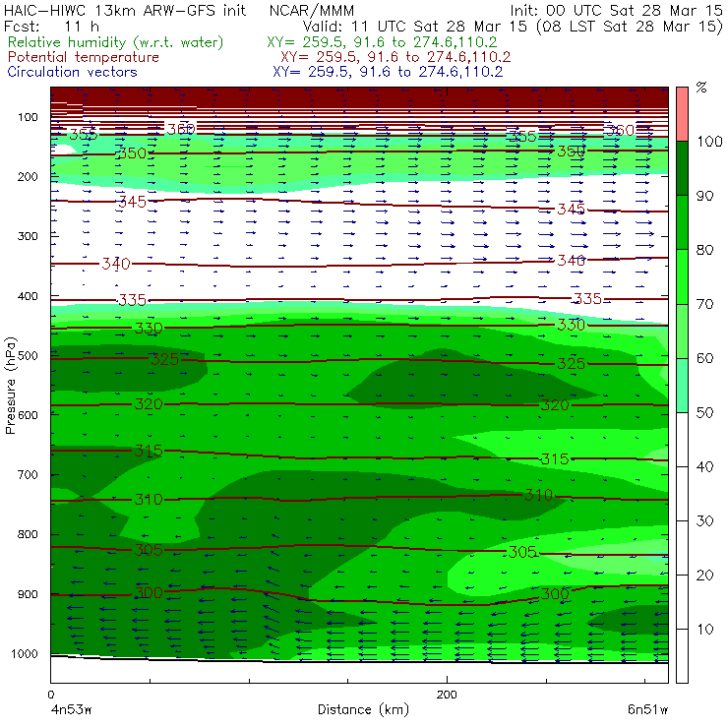Click the 'HAIC-HIWC 13km ARW-GFS init' title
Screen dimensions: 728x728
125,10
